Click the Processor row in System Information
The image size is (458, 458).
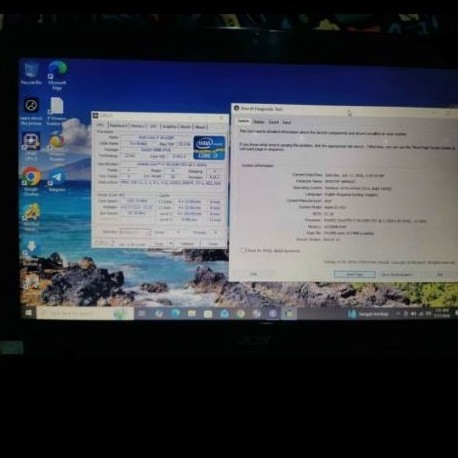click(x=365, y=220)
